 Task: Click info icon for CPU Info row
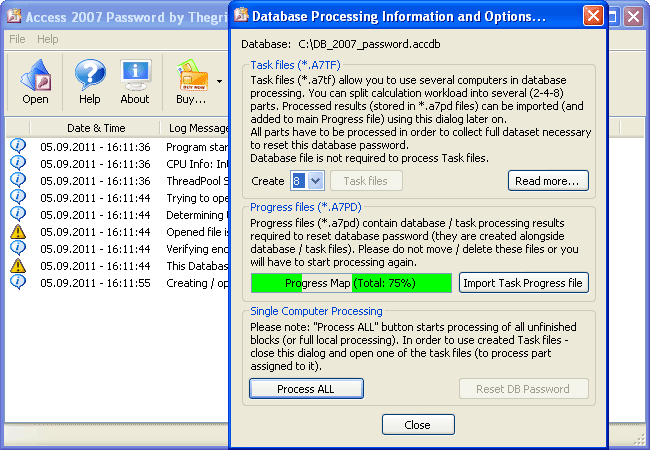coord(18,163)
